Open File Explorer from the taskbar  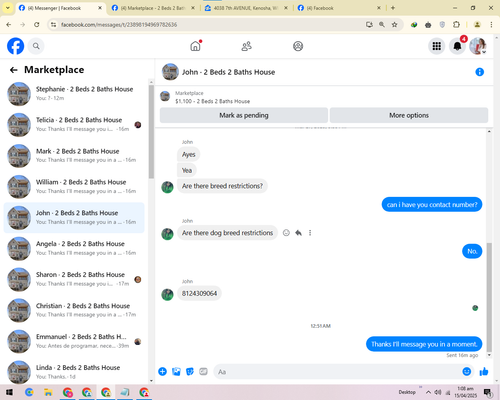pyautogui.click(x=48, y=392)
